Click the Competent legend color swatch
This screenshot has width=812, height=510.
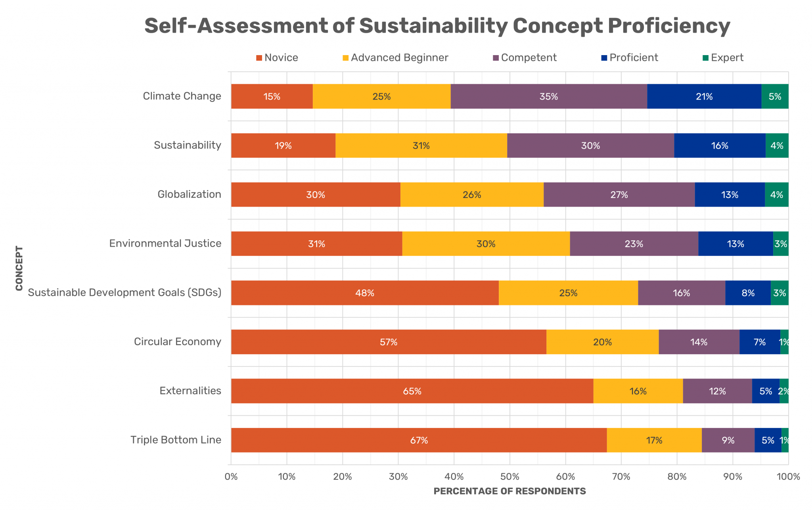point(496,58)
